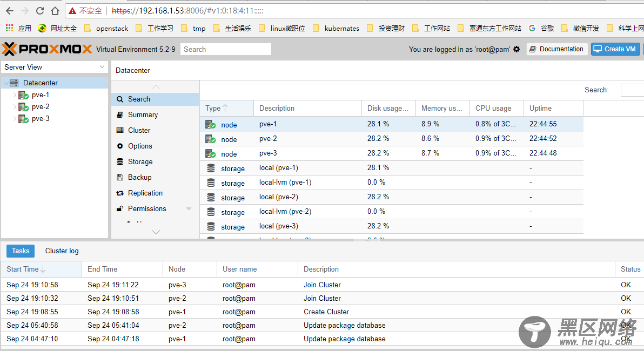Click the Backup floppy disk icon
This screenshot has width=644, height=351.
click(x=120, y=177)
